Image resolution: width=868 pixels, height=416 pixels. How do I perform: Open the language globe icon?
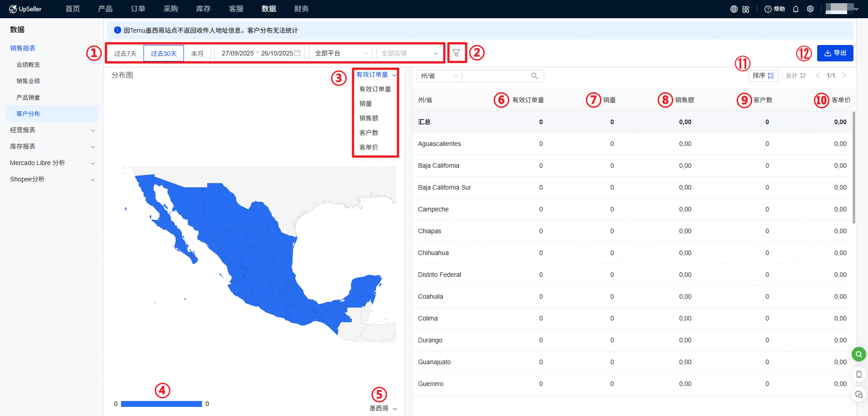click(734, 9)
